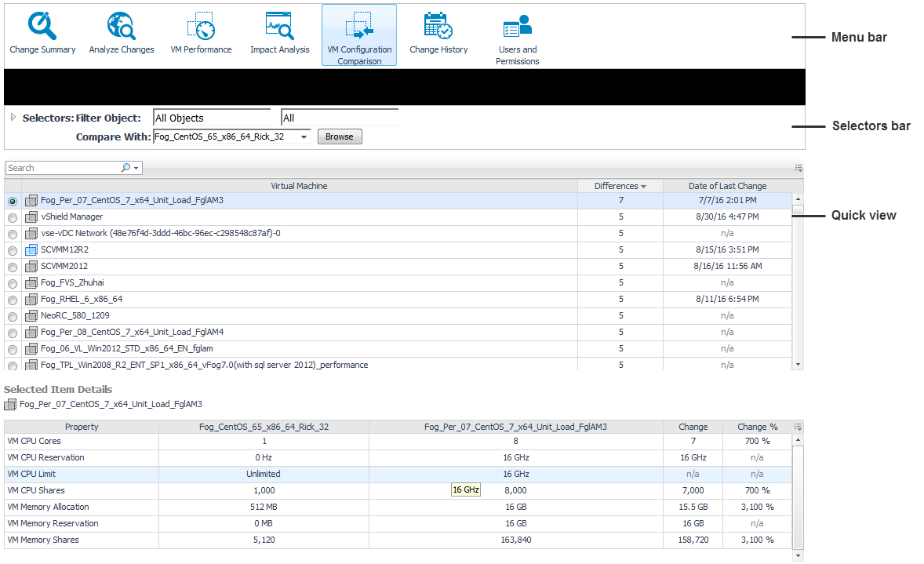Click the virtual machine list vertical scrollbar thumb

(x=798, y=209)
